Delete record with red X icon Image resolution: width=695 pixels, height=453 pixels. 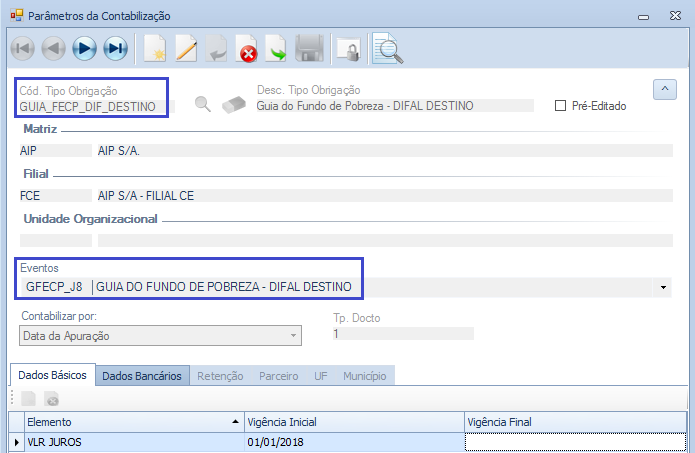[x=246, y=48]
